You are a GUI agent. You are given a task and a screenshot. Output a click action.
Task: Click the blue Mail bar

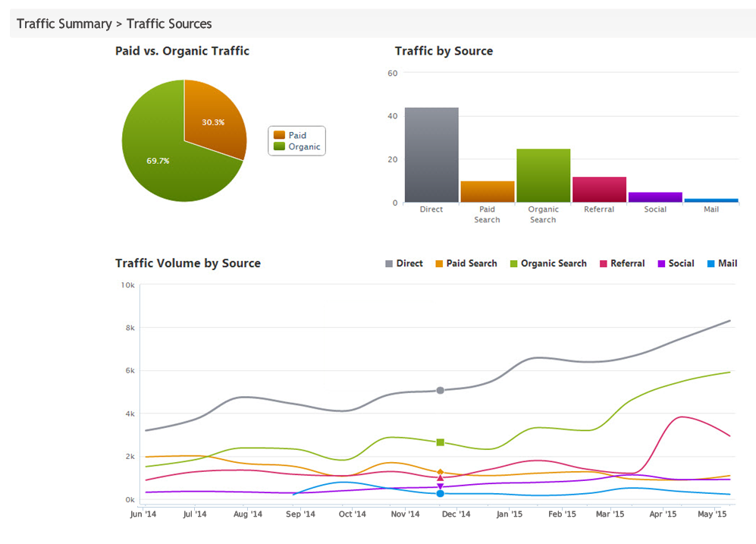coord(711,200)
